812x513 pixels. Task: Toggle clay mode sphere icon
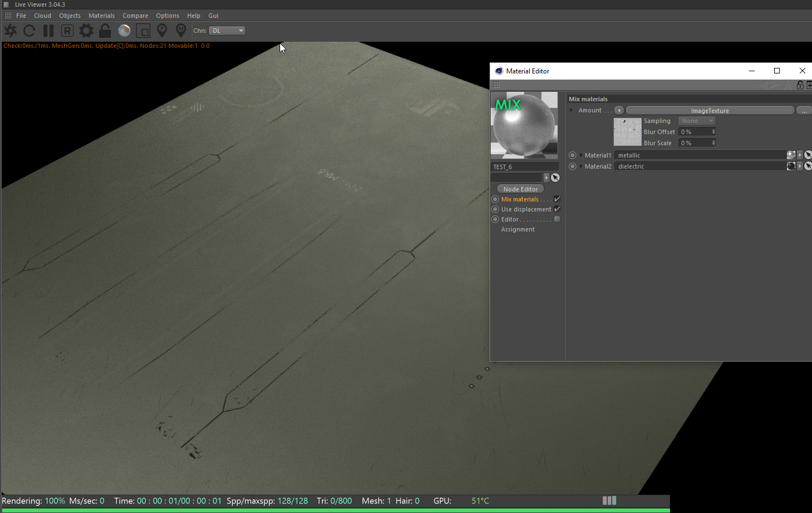pos(124,31)
